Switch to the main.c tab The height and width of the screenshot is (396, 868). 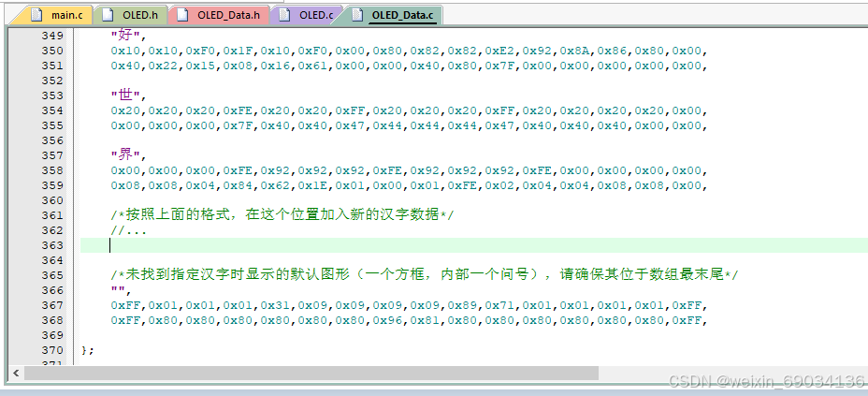(52, 15)
